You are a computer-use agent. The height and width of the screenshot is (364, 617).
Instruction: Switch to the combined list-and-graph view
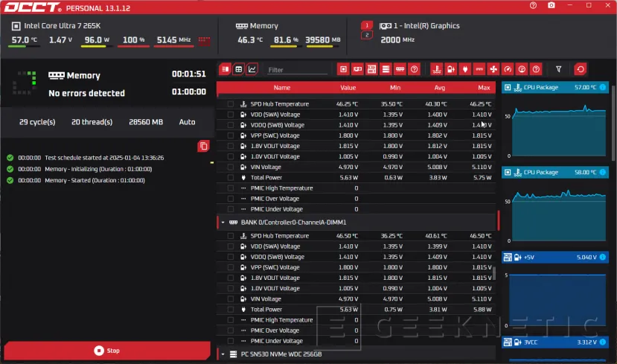(x=225, y=69)
